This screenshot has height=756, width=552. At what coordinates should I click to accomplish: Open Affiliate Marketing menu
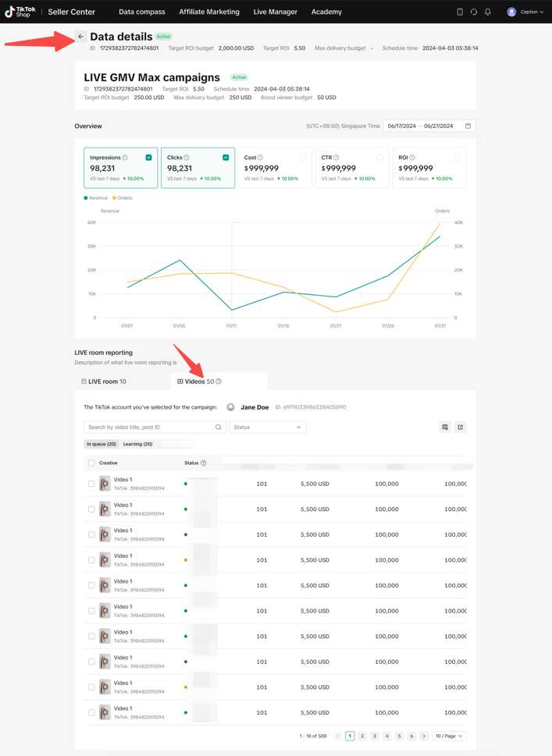click(209, 12)
